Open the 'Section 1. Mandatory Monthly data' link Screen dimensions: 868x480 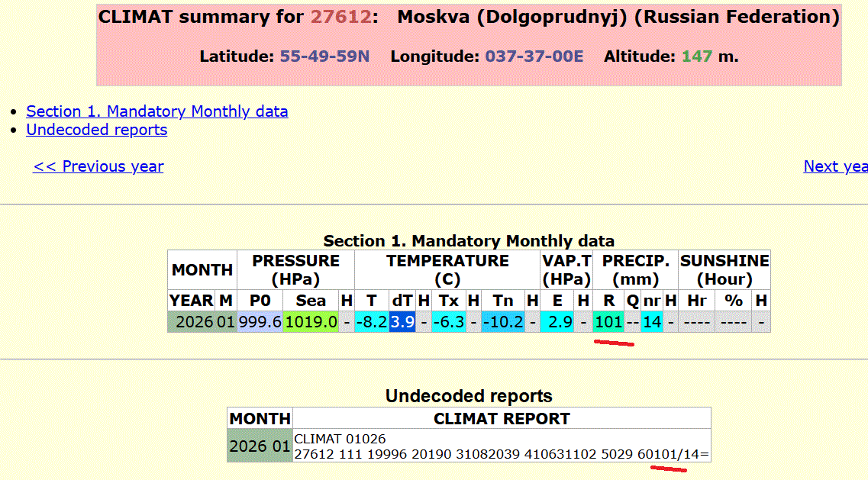click(x=156, y=111)
